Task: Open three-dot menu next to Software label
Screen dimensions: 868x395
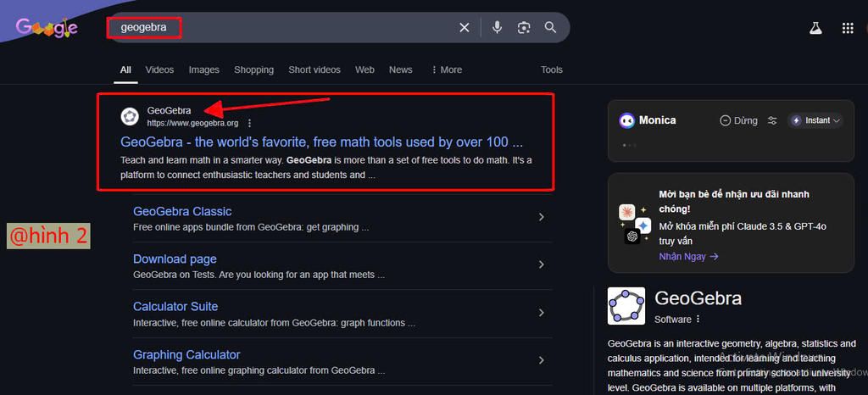Action: tap(698, 320)
